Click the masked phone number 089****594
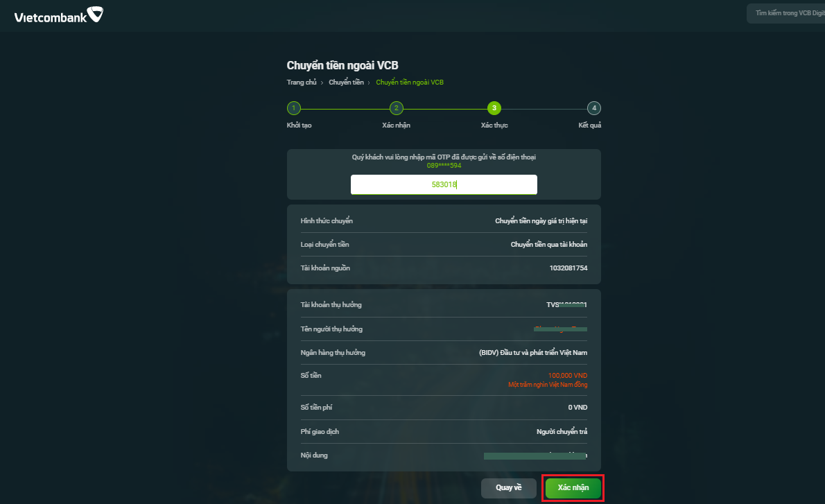Viewport: 825px width, 504px height. click(444, 166)
